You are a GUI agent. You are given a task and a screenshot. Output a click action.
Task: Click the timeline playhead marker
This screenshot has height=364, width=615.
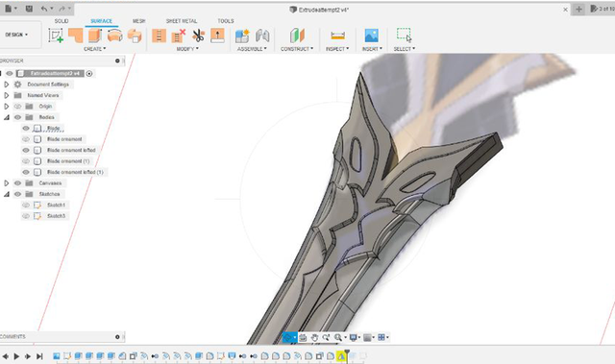347,355
